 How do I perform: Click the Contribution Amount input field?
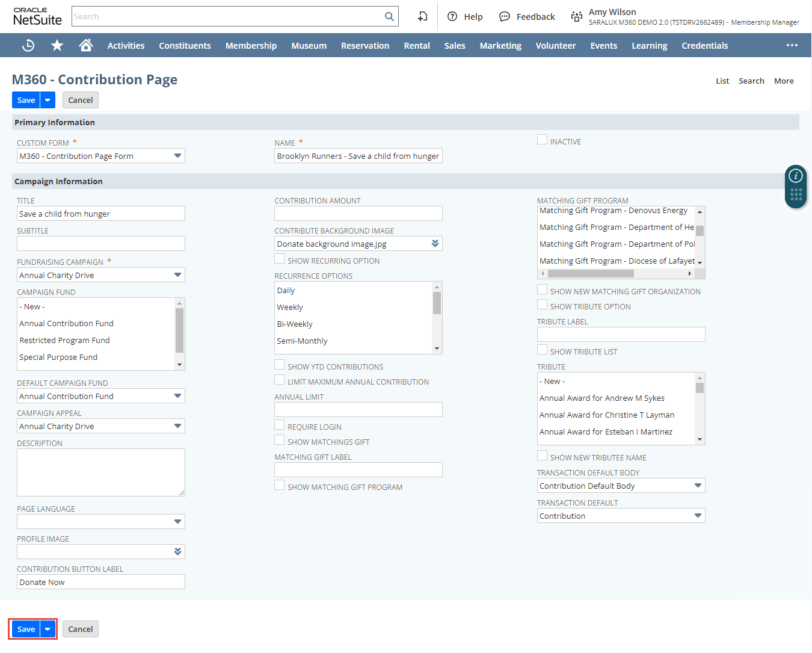[x=358, y=214]
